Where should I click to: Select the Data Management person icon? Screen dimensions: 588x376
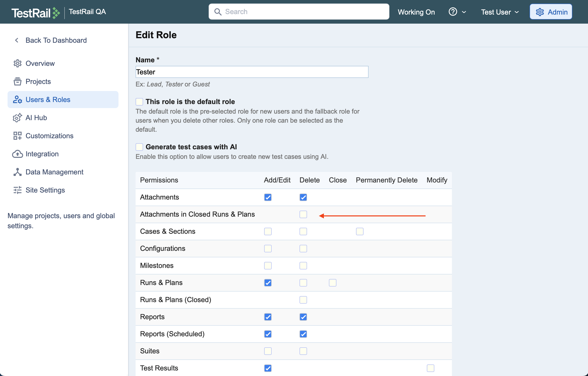(x=17, y=172)
